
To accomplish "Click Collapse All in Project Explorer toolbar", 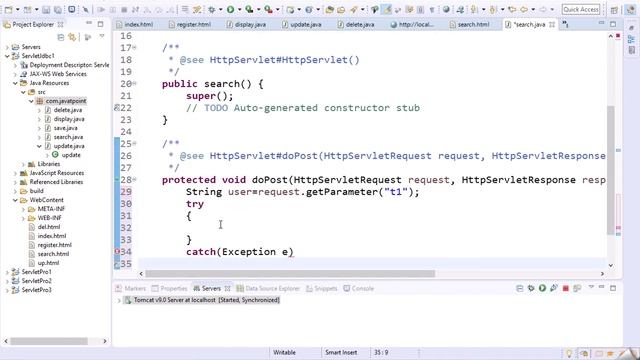I will click(61, 37).
